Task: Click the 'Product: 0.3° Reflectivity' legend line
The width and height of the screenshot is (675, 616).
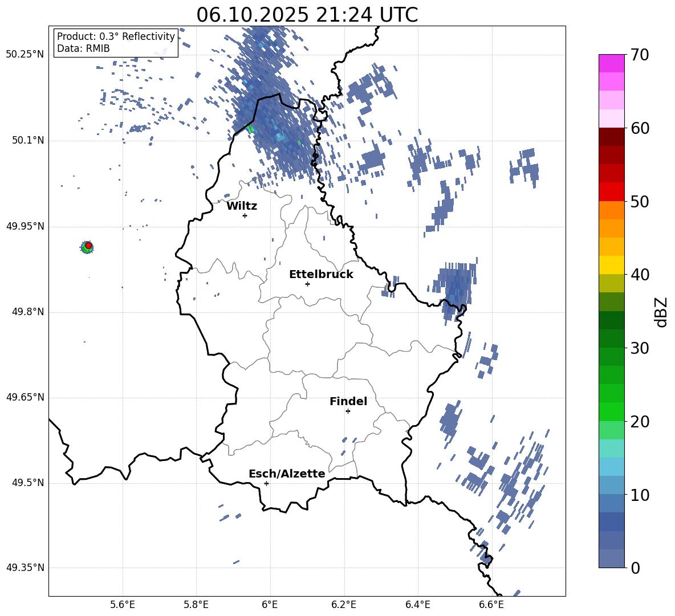Action: [x=116, y=36]
